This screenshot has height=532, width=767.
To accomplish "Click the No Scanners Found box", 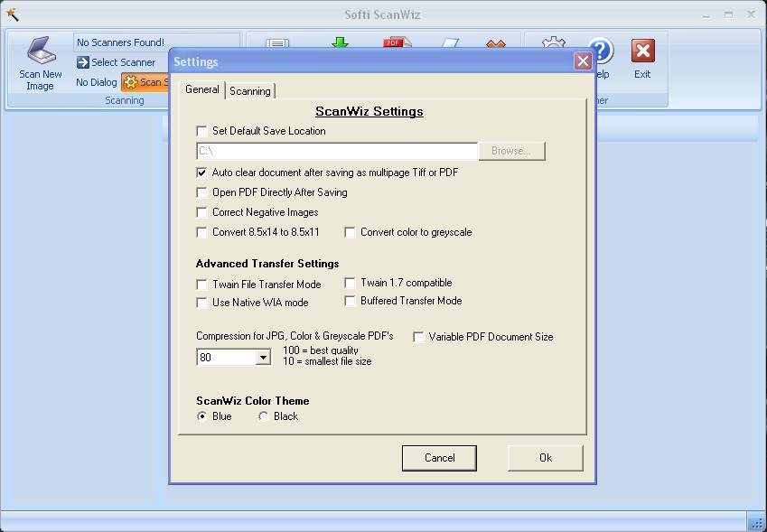I will point(156,42).
